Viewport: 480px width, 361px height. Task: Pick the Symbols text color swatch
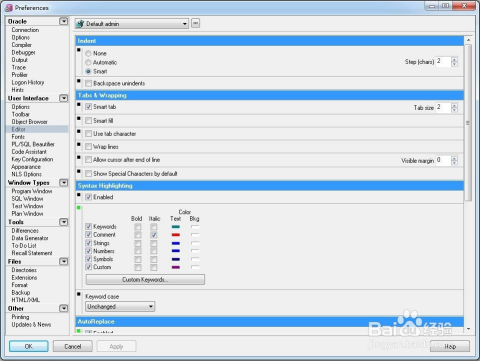[x=176, y=259]
